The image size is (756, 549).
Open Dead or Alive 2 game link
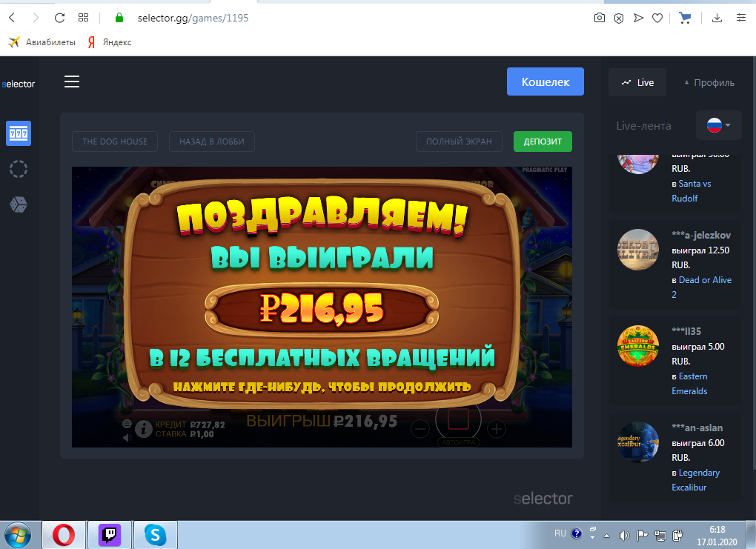(701, 287)
